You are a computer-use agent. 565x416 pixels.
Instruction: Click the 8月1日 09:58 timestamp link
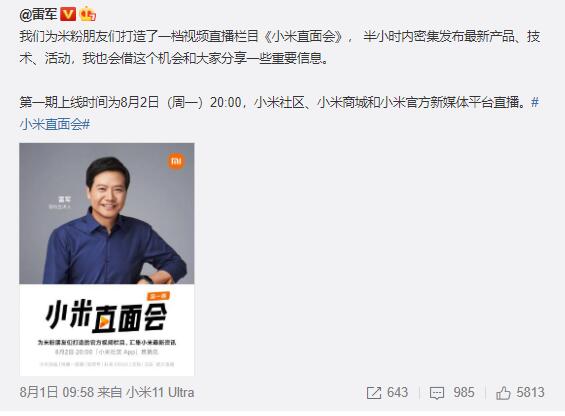(57, 392)
